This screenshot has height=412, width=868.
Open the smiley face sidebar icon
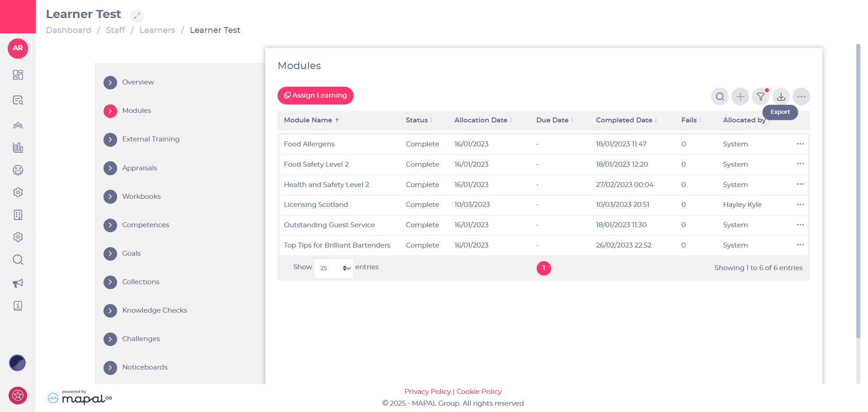18,170
